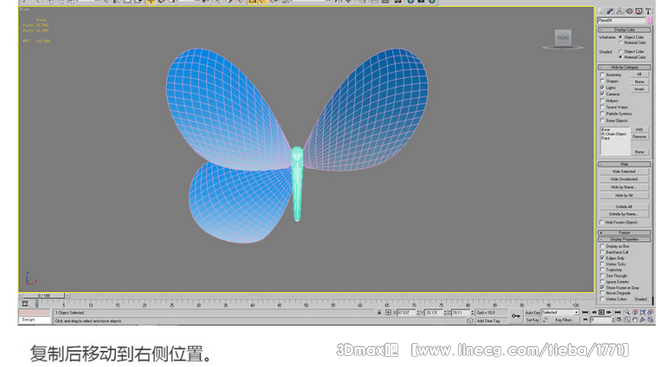Click the pink object color swatch
The width and height of the screenshot is (658, 367).
(650, 21)
